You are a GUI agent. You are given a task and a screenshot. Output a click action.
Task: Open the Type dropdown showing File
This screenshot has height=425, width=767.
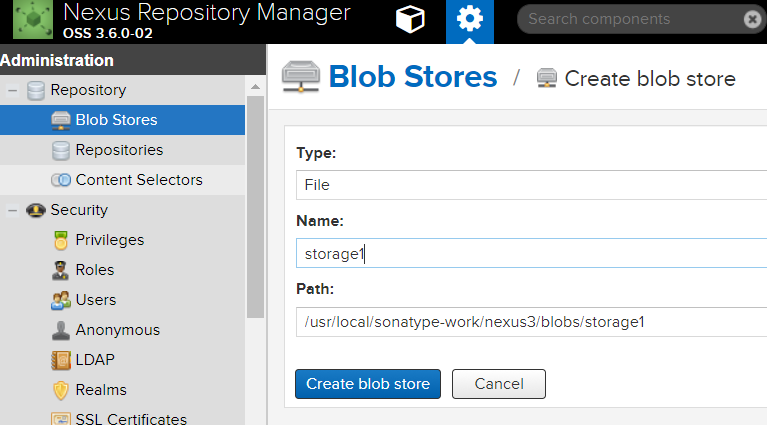[x=530, y=185]
